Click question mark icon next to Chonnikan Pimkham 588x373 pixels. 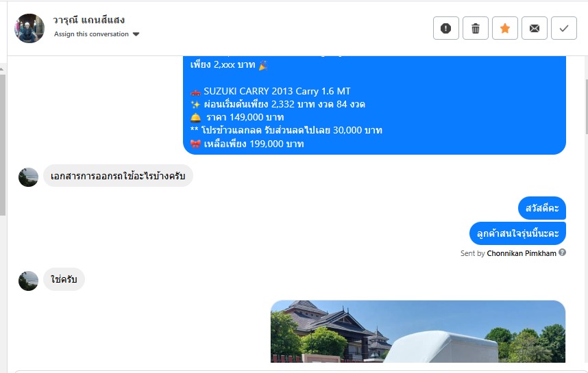point(562,253)
